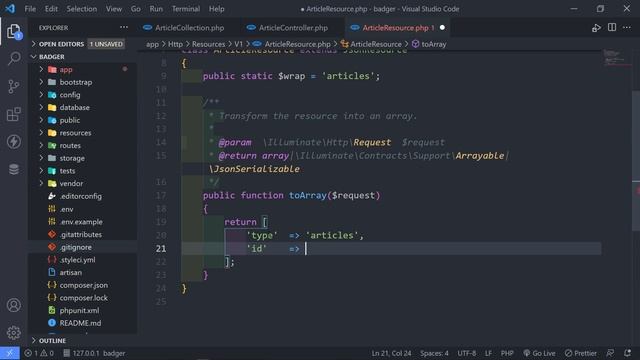Open the Explorer view in activity bar
This screenshot has height=360, width=640.
pyautogui.click(x=14, y=31)
